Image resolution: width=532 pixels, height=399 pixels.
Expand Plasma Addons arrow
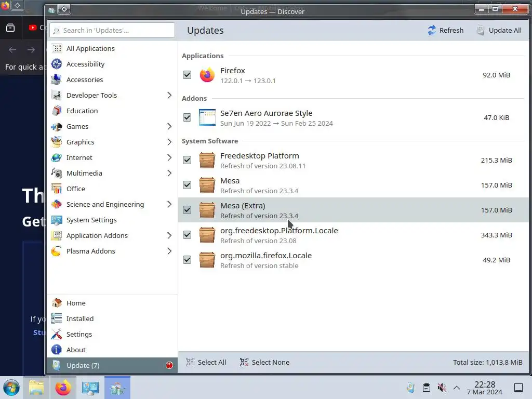click(x=169, y=251)
